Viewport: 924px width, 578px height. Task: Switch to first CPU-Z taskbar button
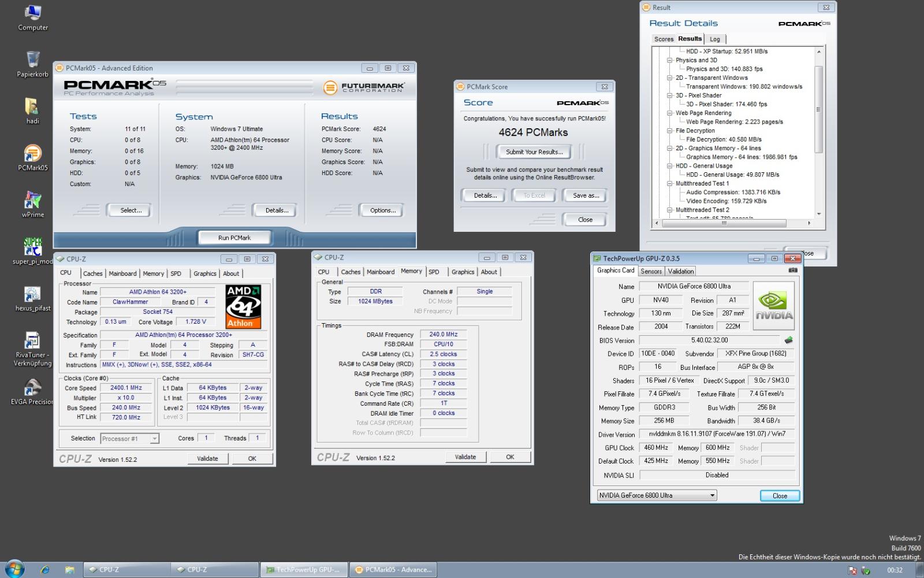(x=126, y=569)
